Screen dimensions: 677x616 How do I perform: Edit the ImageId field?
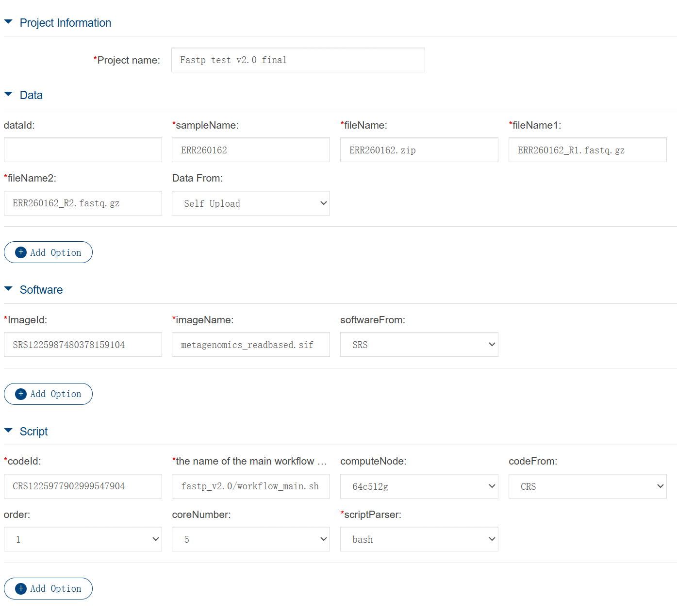(x=83, y=345)
